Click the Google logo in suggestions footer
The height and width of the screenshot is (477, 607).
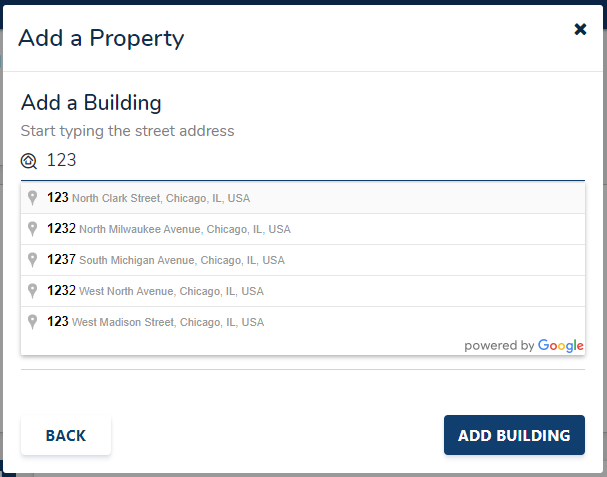point(561,346)
